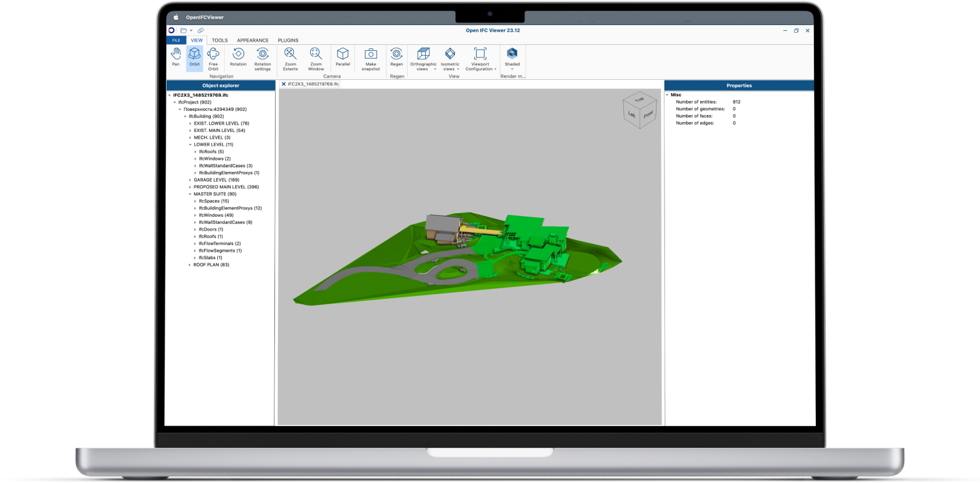Switch camera to Parallel projection
Viewport: 980px width, 483px height.
click(343, 57)
